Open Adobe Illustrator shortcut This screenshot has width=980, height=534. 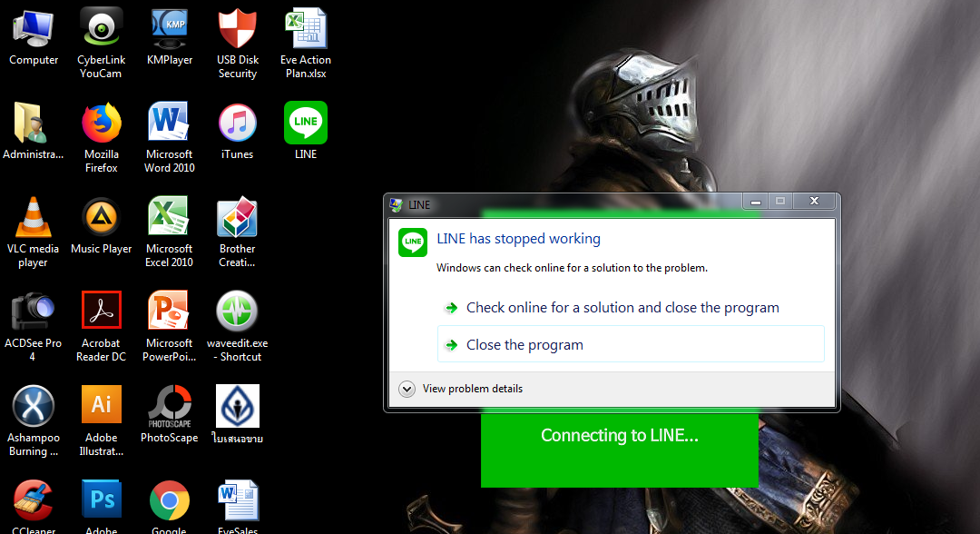102,405
